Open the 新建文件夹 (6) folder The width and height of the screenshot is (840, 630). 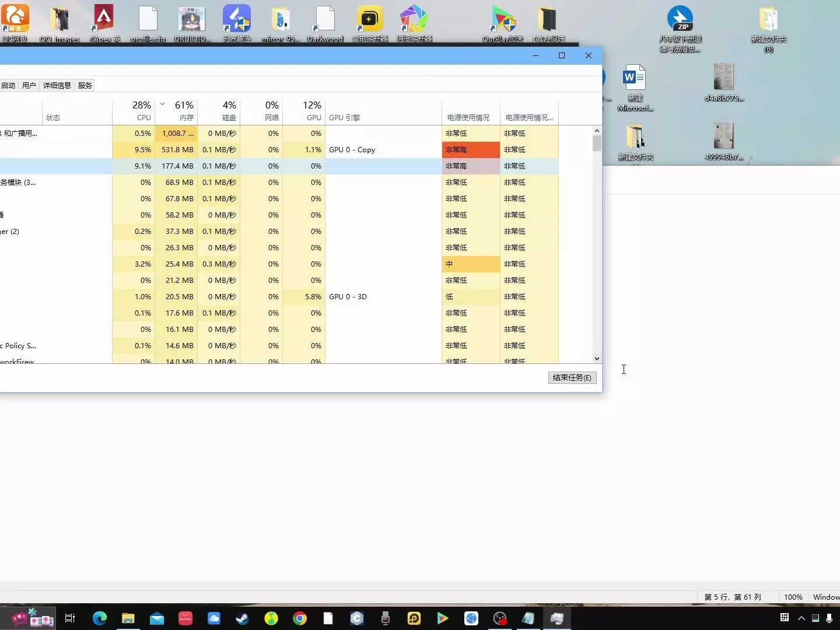click(769, 29)
